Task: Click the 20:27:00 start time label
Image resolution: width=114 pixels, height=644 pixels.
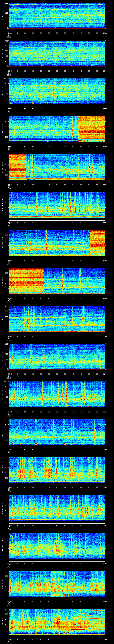Action: click(x=9, y=639)
